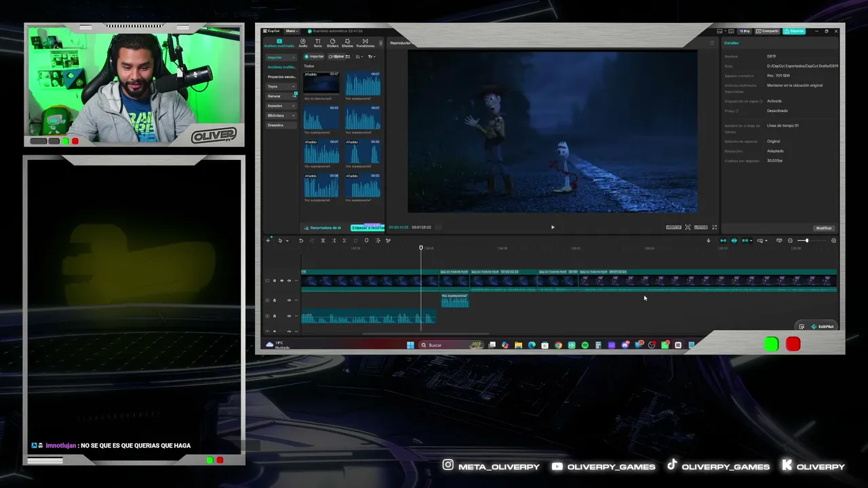The width and height of the screenshot is (868, 488).
Task: Open the Audio media tab
Action: (303, 43)
